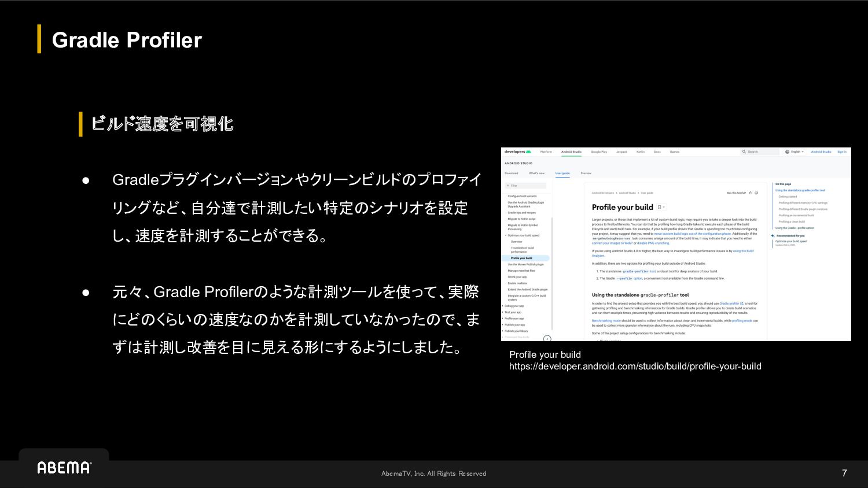This screenshot has width=868, height=488.
Task: Click the globe language icon
Action: pos(787,151)
